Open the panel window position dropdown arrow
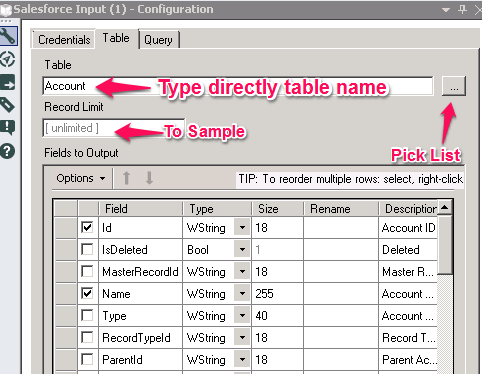The width and height of the screenshot is (482, 374). [x=446, y=10]
